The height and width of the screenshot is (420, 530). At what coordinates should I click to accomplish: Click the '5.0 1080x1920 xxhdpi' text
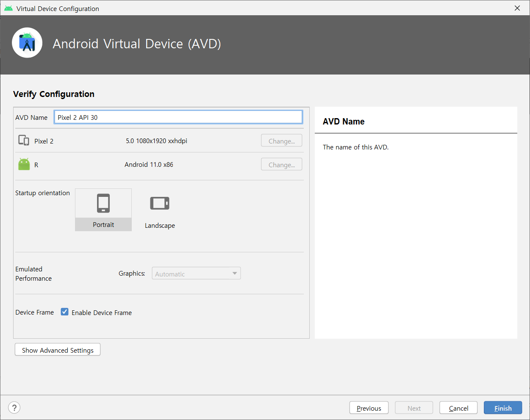(x=156, y=141)
